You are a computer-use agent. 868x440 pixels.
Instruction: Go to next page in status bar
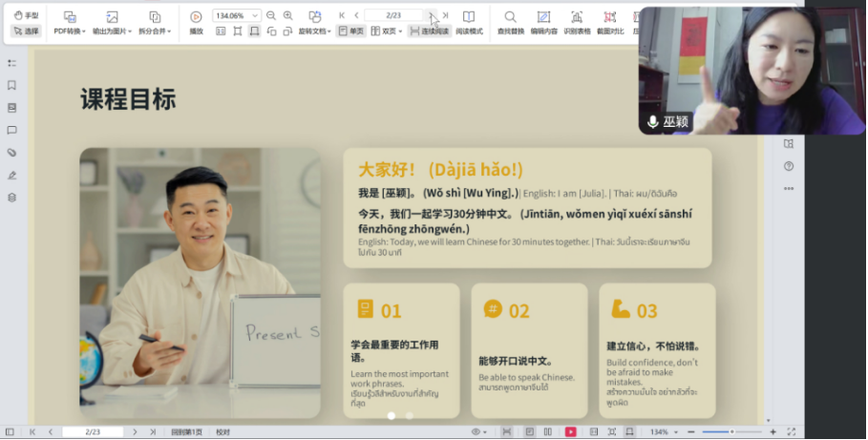point(135,431)
